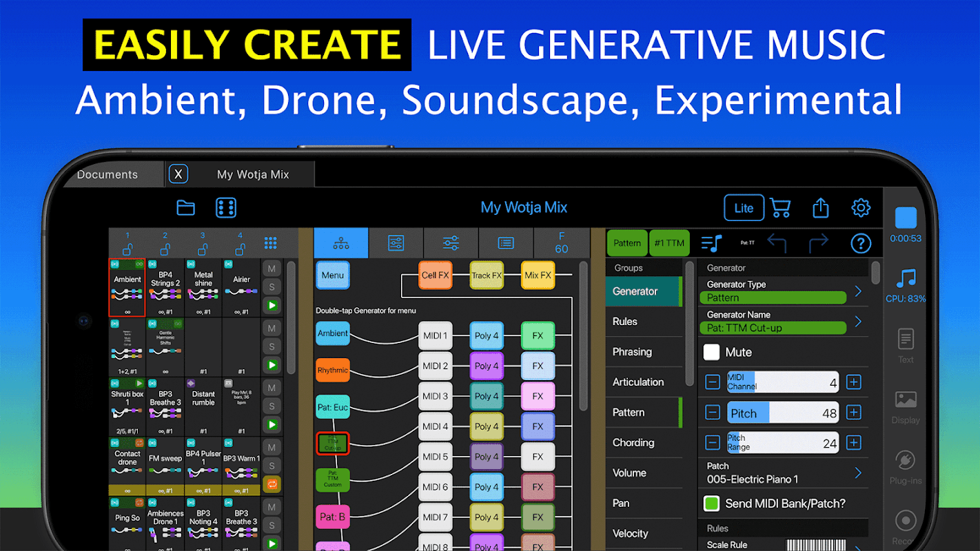Toggle the lock above column 4
This screenshot has height=551, width=980.
click(240, 249)
